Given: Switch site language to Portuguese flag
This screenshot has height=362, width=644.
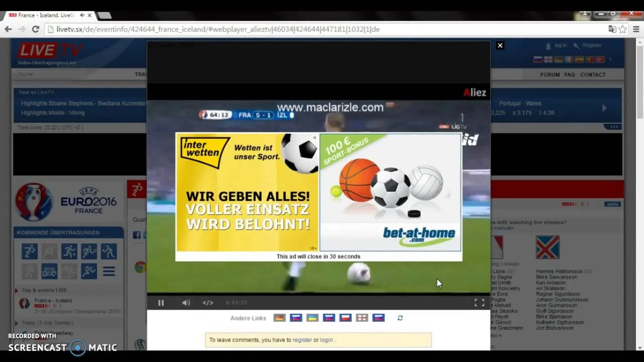Looking at the screenshot, I should tap(590, 59).
